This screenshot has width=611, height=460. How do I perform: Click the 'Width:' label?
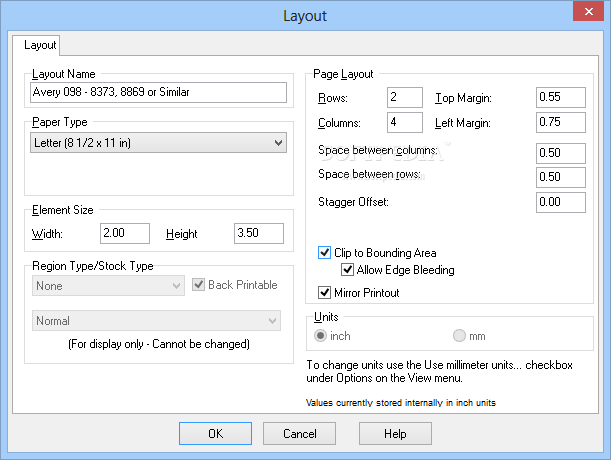[x=47, y=234]
